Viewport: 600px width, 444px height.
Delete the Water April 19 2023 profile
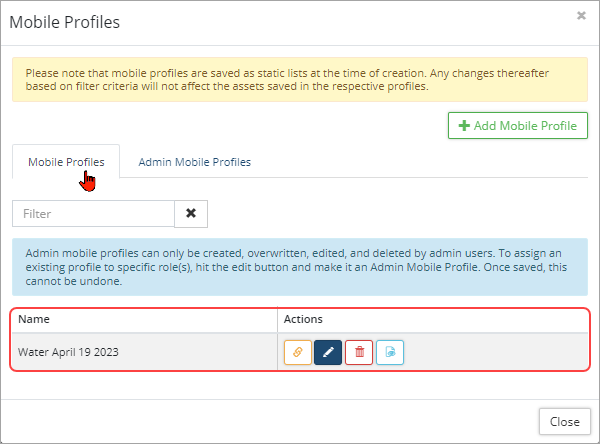tap(359, 352)
